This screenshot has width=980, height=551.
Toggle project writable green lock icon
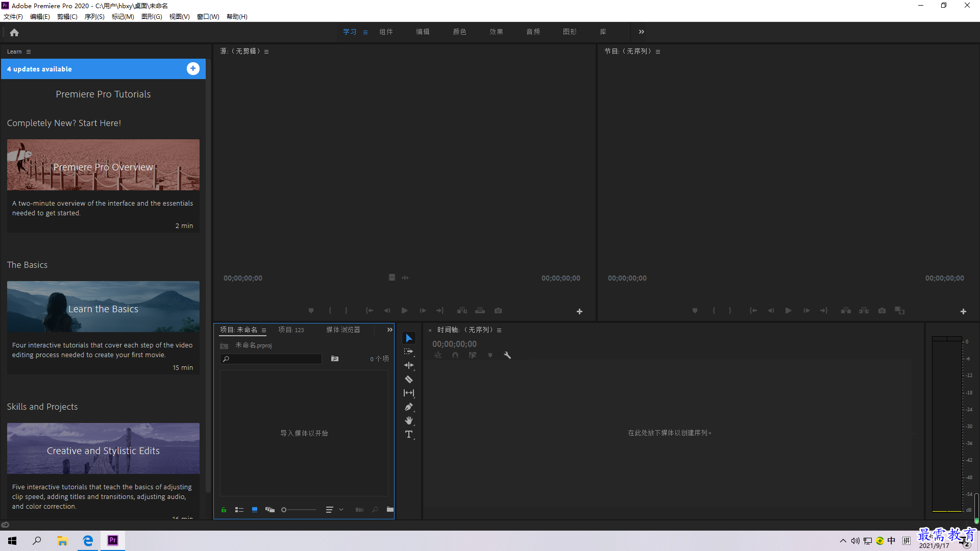point(224,510)
